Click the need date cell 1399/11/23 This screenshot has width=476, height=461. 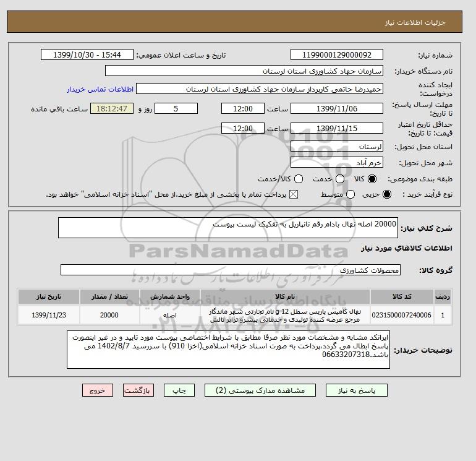click(49, 316)
